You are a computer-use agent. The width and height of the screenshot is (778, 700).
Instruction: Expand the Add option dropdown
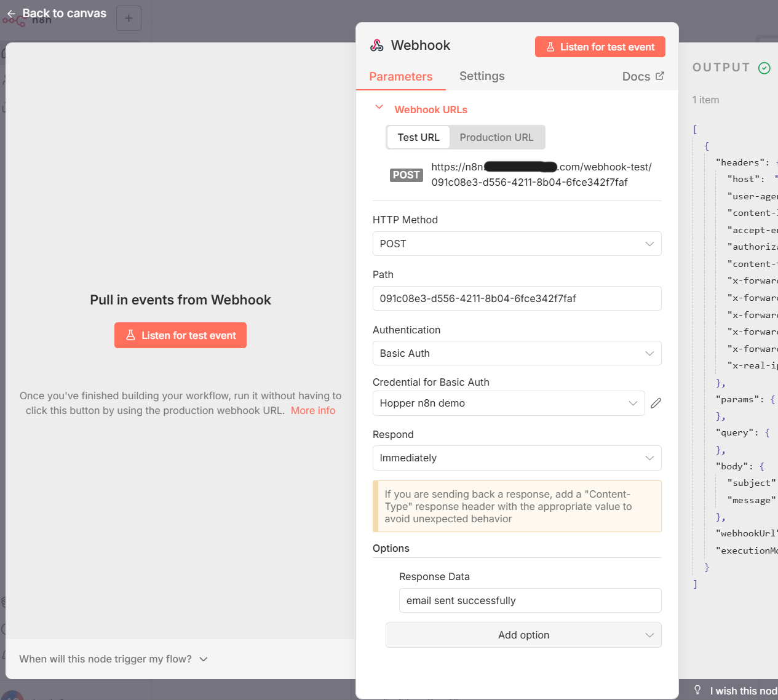click(x=523, y=634)
